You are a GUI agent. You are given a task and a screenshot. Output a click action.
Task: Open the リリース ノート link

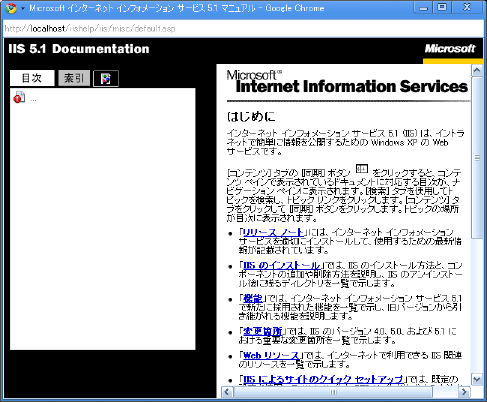(273, 232)
